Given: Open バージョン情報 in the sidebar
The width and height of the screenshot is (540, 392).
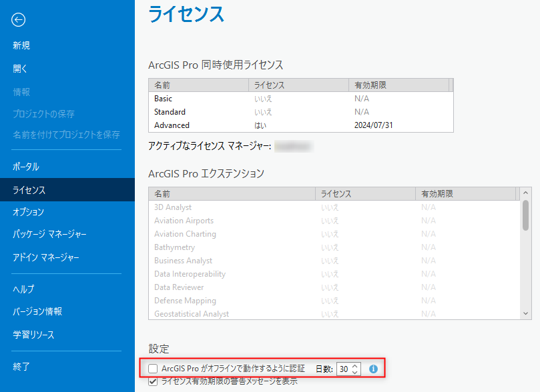Looking at the screenshot, I should point(37,311).
